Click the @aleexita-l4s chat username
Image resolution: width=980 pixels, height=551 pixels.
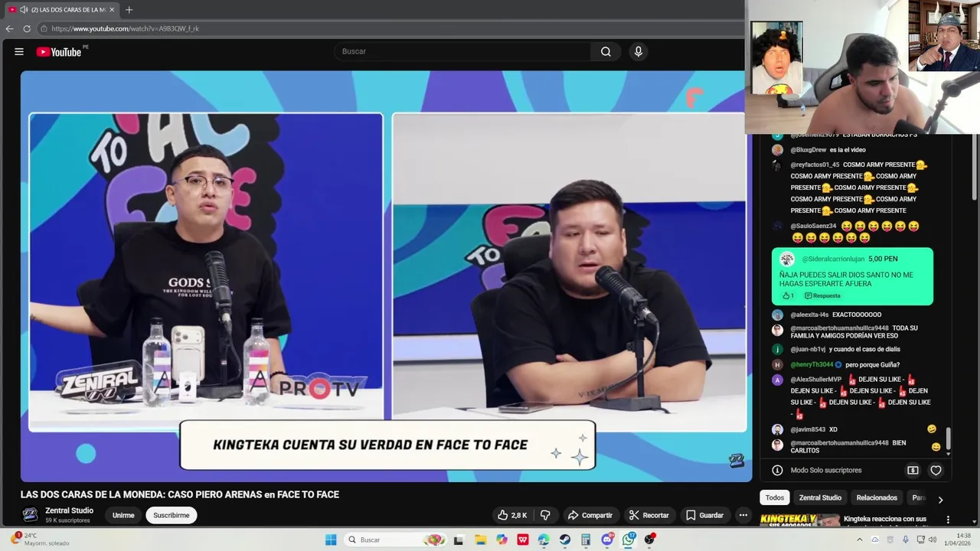click(809, 315)
